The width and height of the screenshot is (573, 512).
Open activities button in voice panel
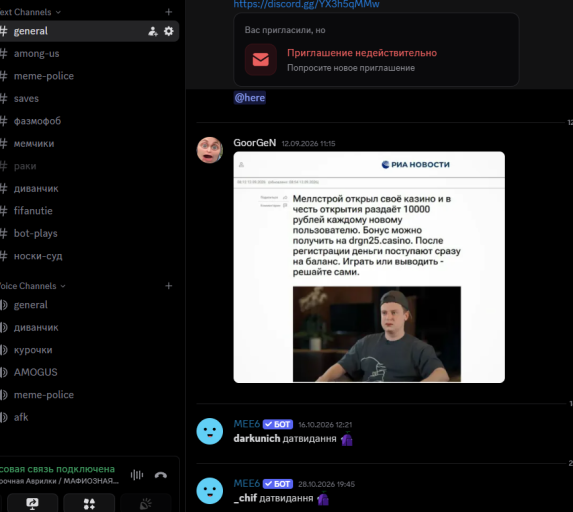coord(89,504)
